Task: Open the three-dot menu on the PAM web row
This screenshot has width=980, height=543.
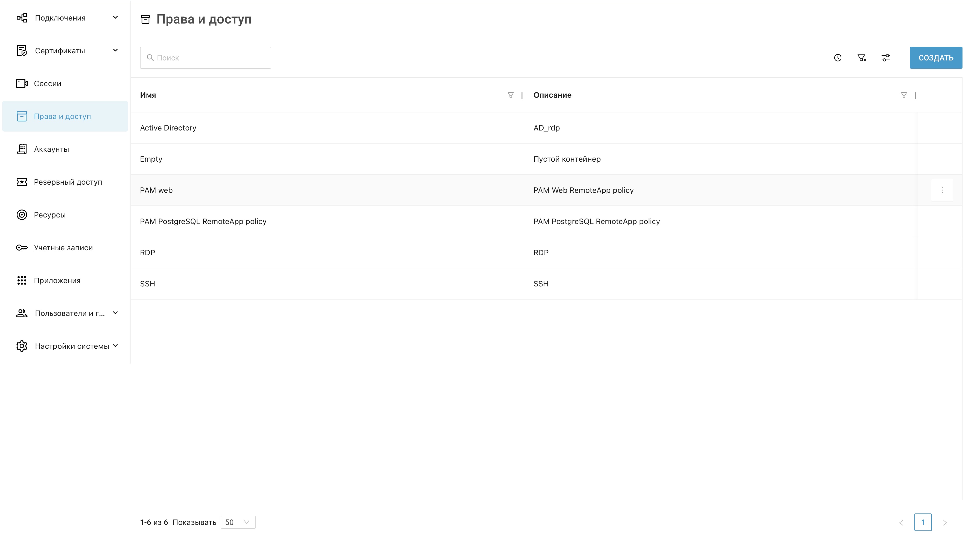Action: (x=942, y=190)
